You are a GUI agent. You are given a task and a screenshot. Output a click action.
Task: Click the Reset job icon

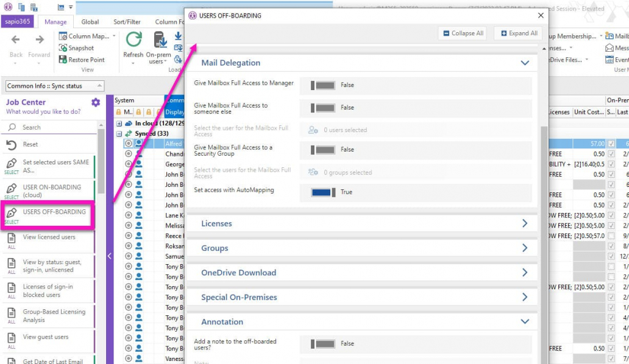coord(12,144)
